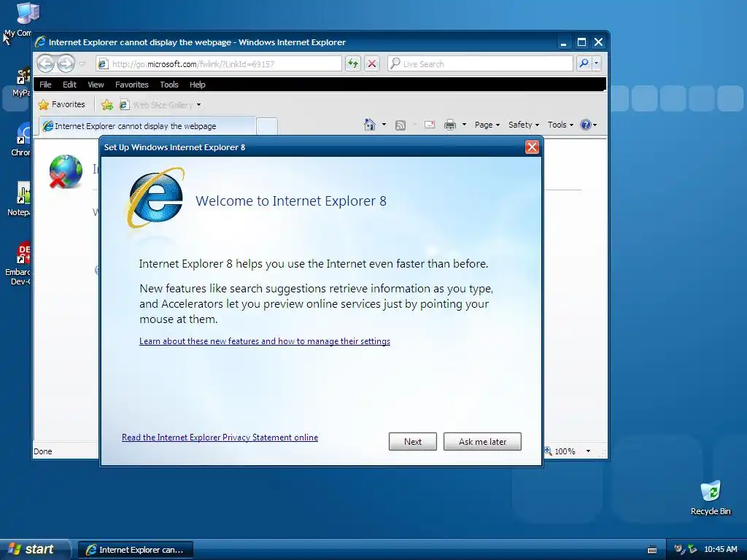
Task: Click the Next button in setup dialog
Action: click(413, 441)
